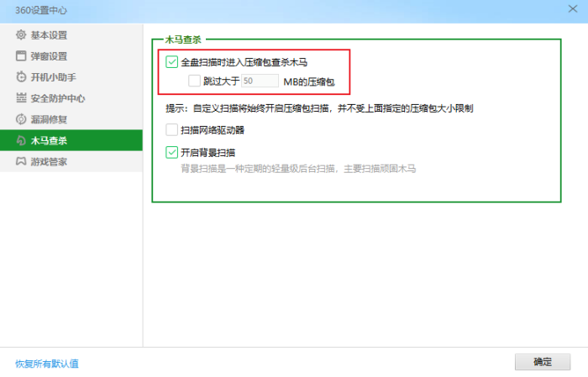Screen dimensions: 588x377
Task: Click the description 背景扫描是一种定期的轻量级后台扫描
Action: click(x=298, y=169)
